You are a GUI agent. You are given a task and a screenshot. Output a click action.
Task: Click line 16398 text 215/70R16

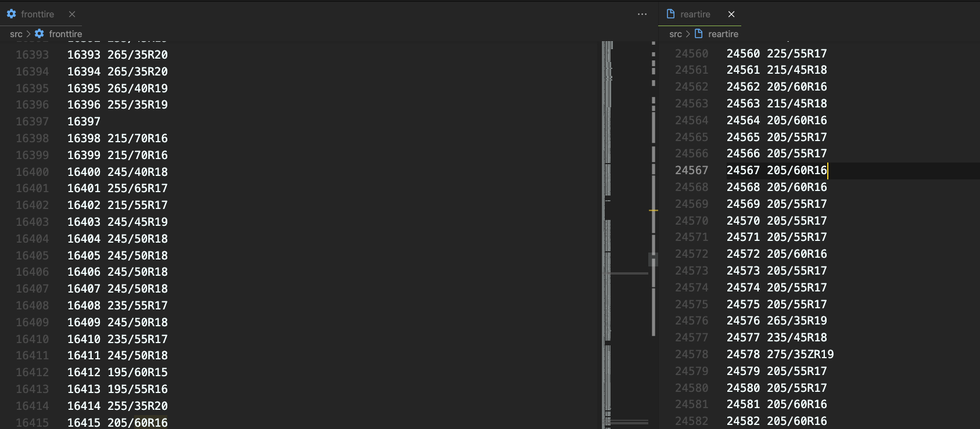click(138, 138)
